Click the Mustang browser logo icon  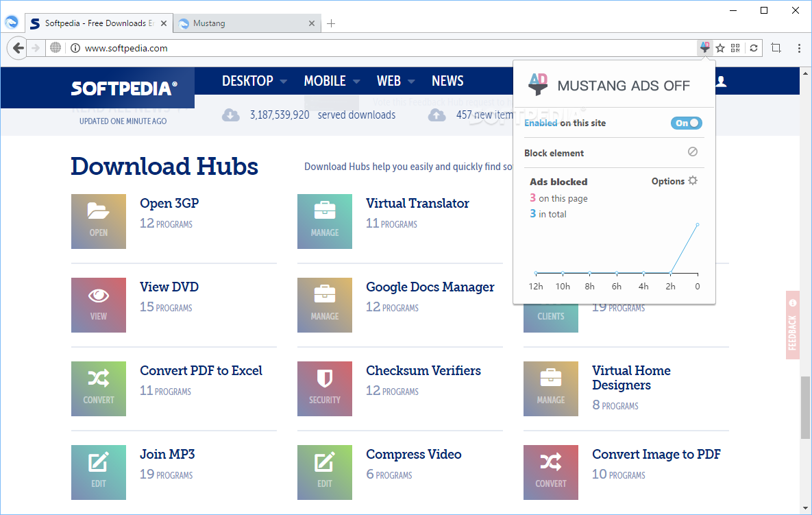pyautogui.click(x=12, y=22)
